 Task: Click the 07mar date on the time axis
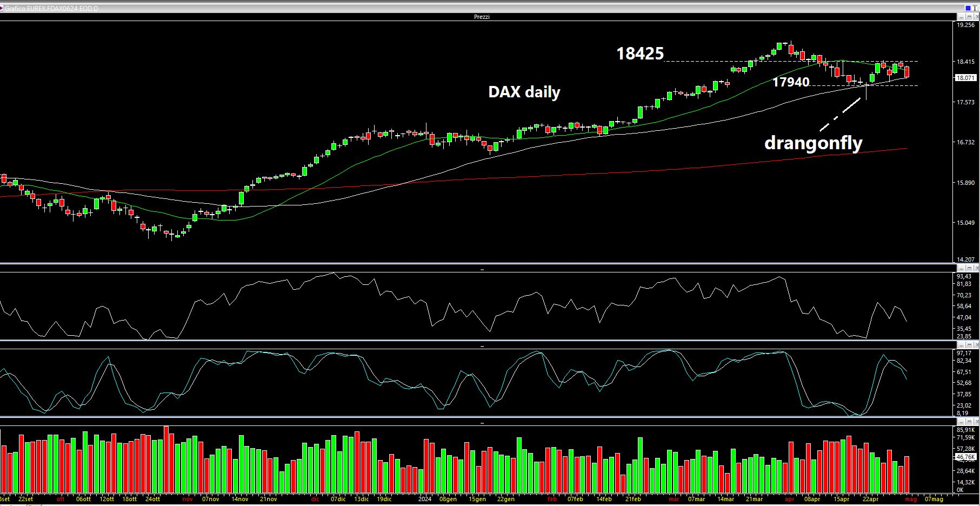[x=696, y=499]
